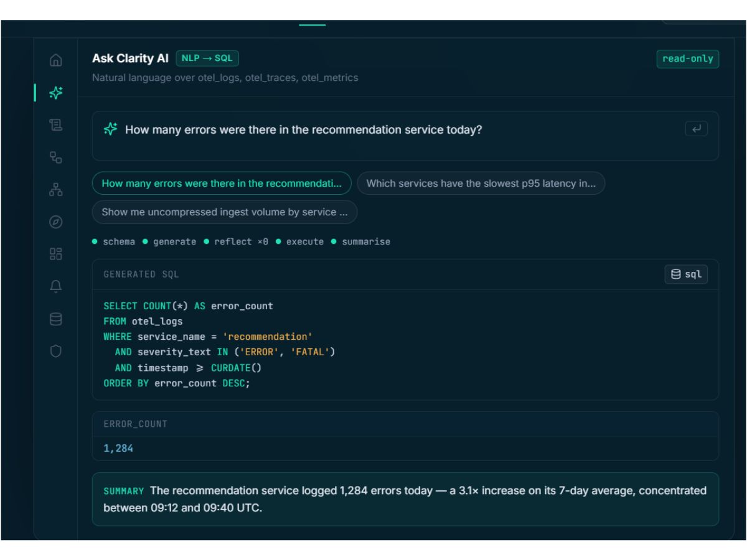Image resolution: width=747 pixels, height=560 pixels.
Task: Click the 'GENERATED SQL' label
Action: [x=141, y=274]
